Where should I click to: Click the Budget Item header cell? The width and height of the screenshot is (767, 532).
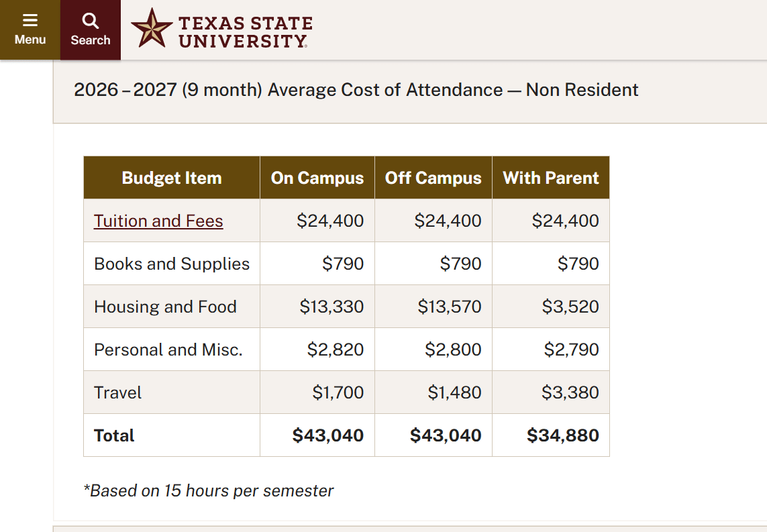pos(170,177)
